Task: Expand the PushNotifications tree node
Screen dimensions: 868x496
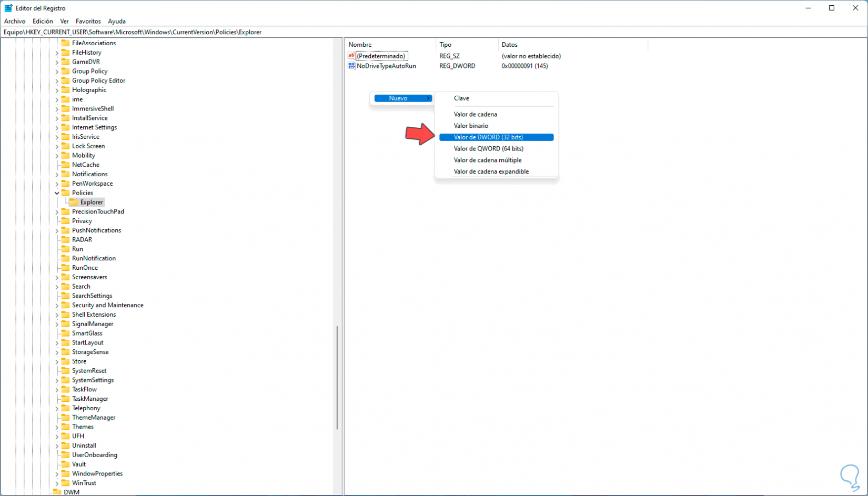Action: pyautogui.click(x=57, y=230)
